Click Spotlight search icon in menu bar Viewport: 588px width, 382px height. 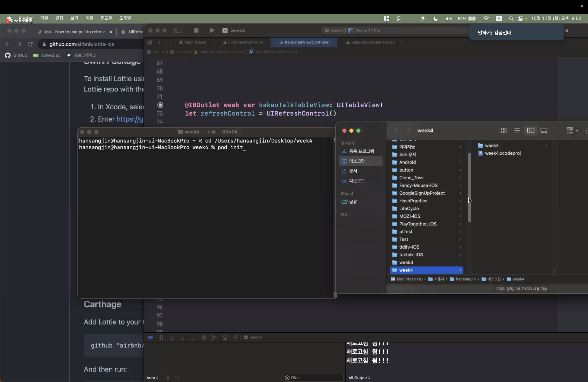click(511, 18)
